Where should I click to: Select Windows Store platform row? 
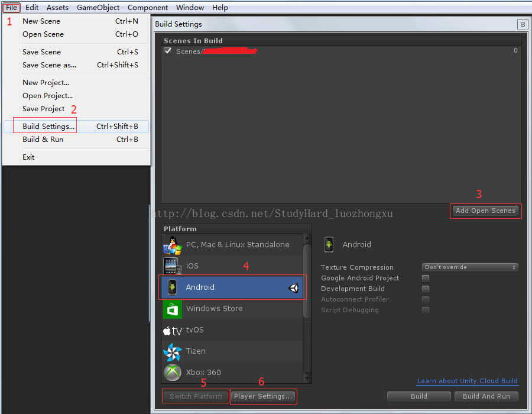coord(232,309)
